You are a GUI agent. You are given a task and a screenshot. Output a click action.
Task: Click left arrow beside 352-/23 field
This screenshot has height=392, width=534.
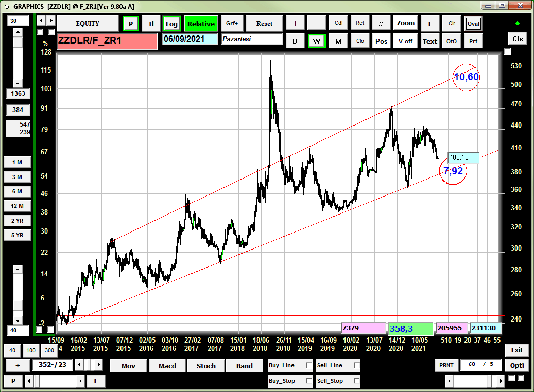tap(79, 365)
